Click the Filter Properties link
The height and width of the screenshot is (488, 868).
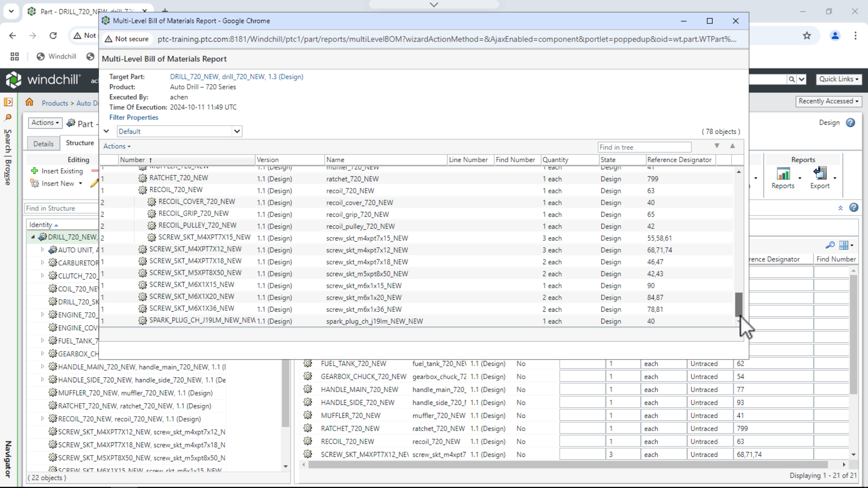[134, 117]
